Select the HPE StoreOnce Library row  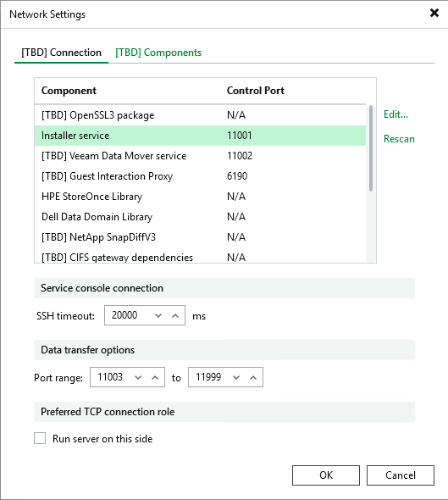(200, 197)
